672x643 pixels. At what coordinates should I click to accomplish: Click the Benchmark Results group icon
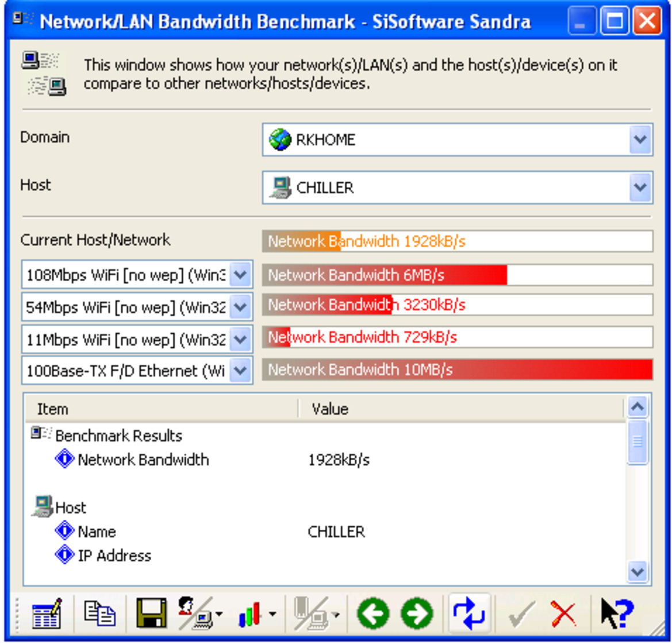tap(41, 434)
